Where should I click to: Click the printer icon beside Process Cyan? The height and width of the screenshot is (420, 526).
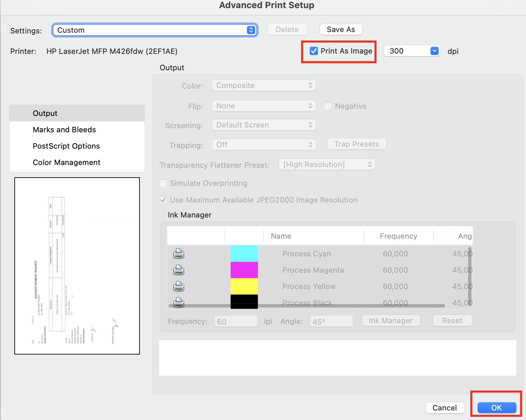(x=179, y=254)
